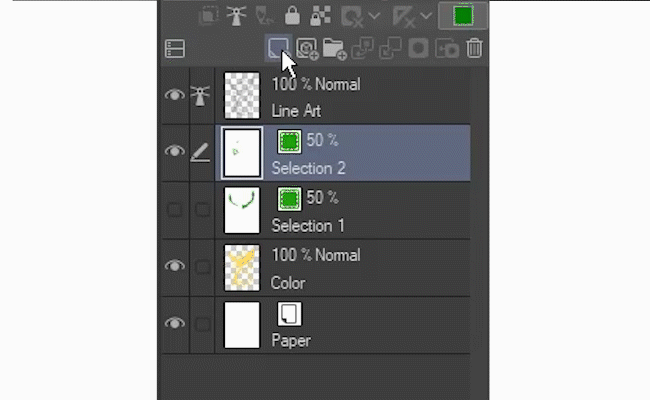Image resolution: width=650 pixels, height=400 pixels.
Task: Click the New Vector Layer icon
Action: (x=306, y=47)
